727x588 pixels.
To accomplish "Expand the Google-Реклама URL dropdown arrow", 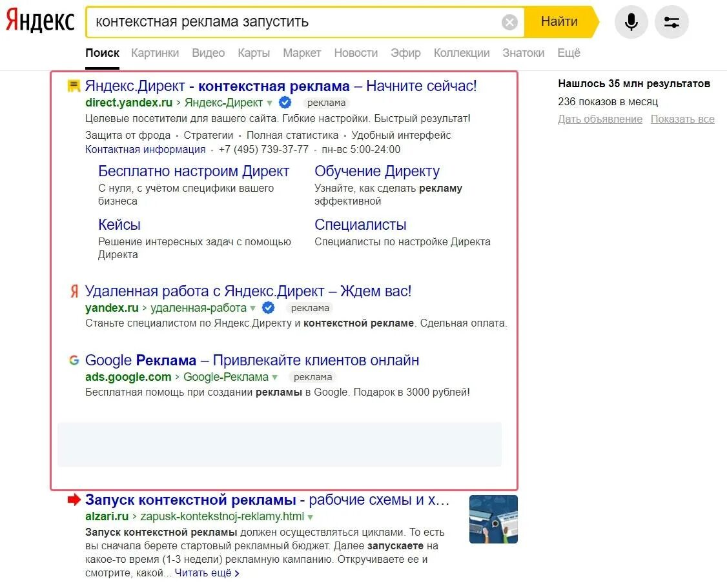I will 274,377.
